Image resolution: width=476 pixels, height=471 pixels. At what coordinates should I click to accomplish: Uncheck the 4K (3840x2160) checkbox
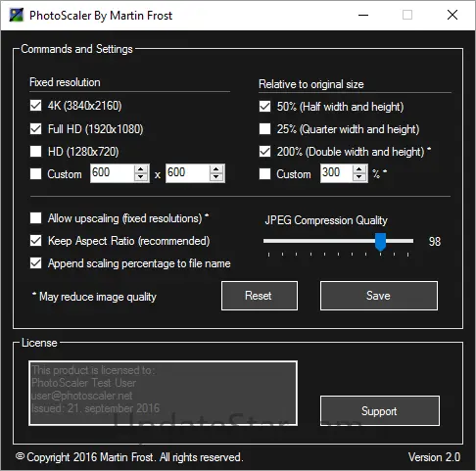click(35, 106)
